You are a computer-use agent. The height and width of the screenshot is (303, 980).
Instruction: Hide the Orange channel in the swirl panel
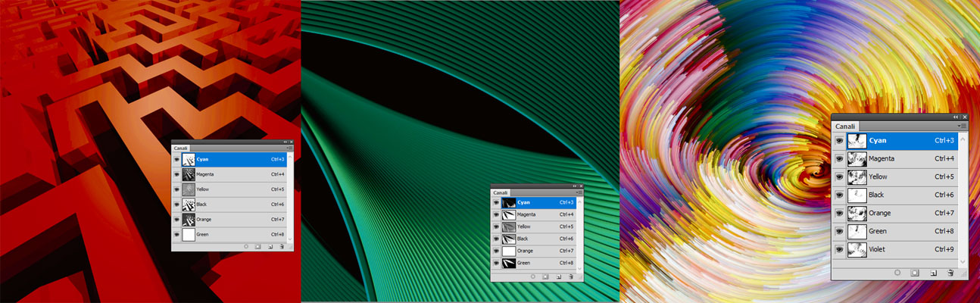tap(839, 213)
